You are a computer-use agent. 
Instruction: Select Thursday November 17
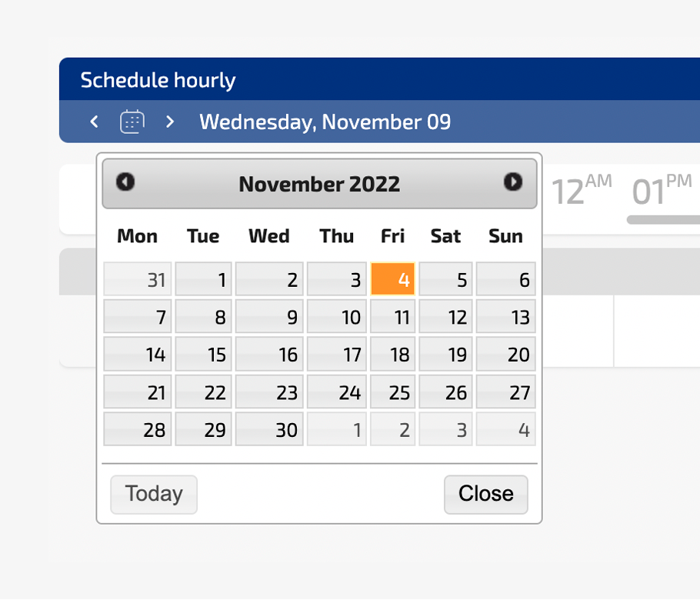point(337,354)
